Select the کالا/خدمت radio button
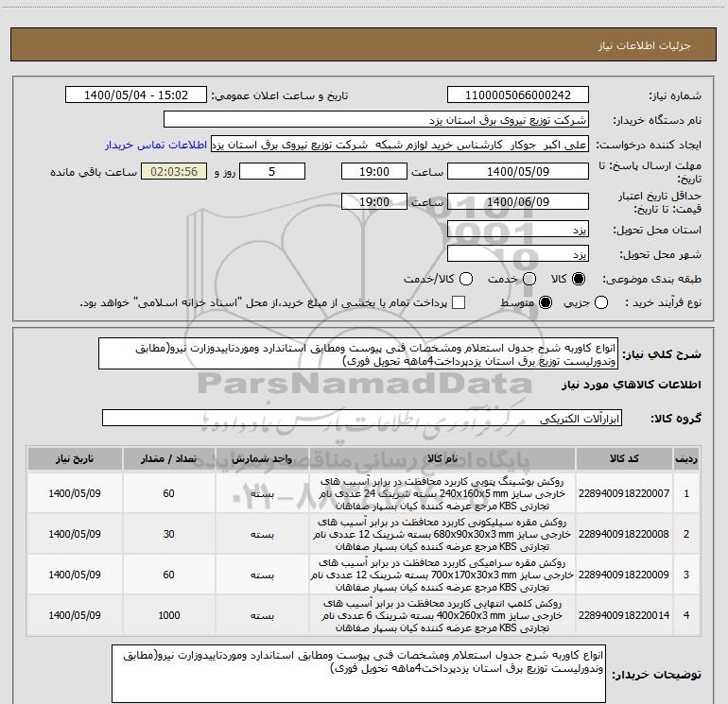 [x=466, y=279]
